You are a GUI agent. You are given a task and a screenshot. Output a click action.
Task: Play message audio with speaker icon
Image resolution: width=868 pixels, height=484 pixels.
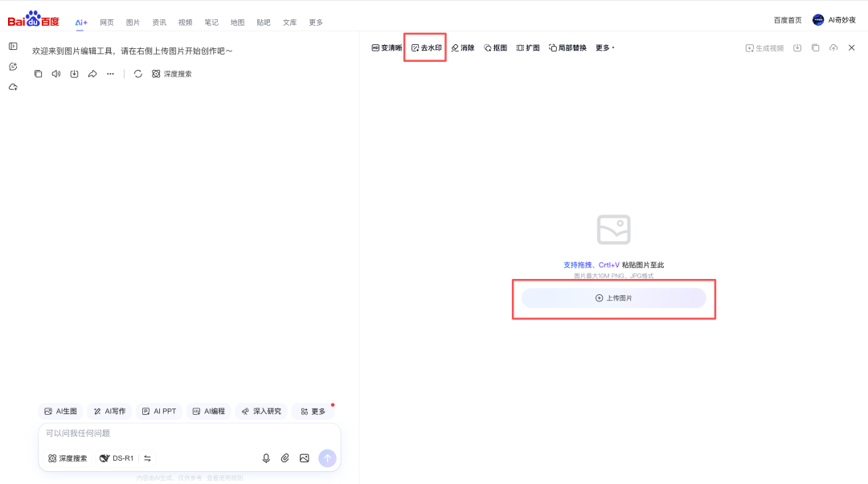(x=56, y=74)
